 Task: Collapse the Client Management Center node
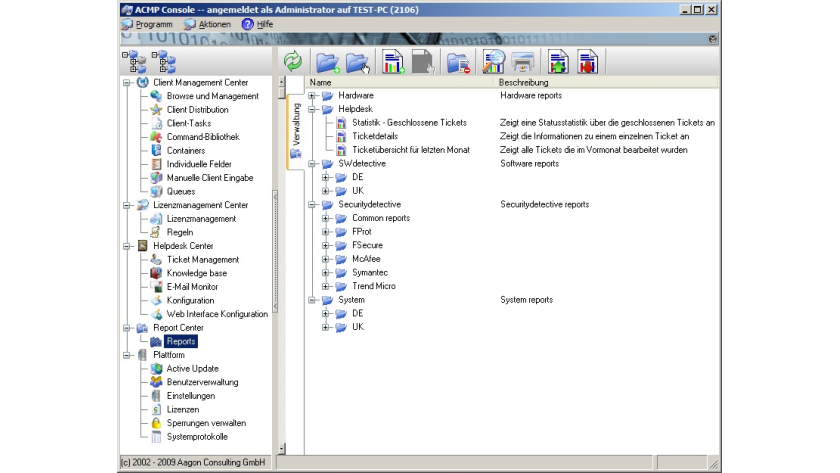127,83
